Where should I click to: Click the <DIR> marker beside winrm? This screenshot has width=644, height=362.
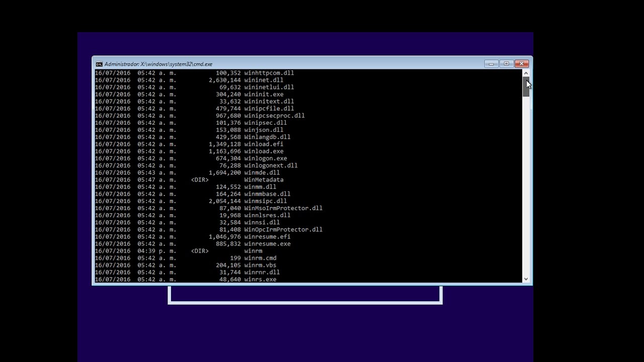[x=200, y=251]
